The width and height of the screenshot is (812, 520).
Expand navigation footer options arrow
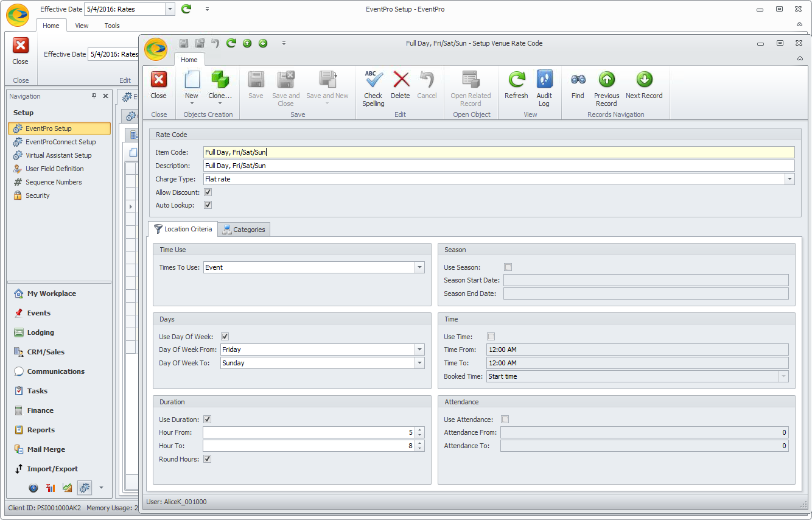101,488
